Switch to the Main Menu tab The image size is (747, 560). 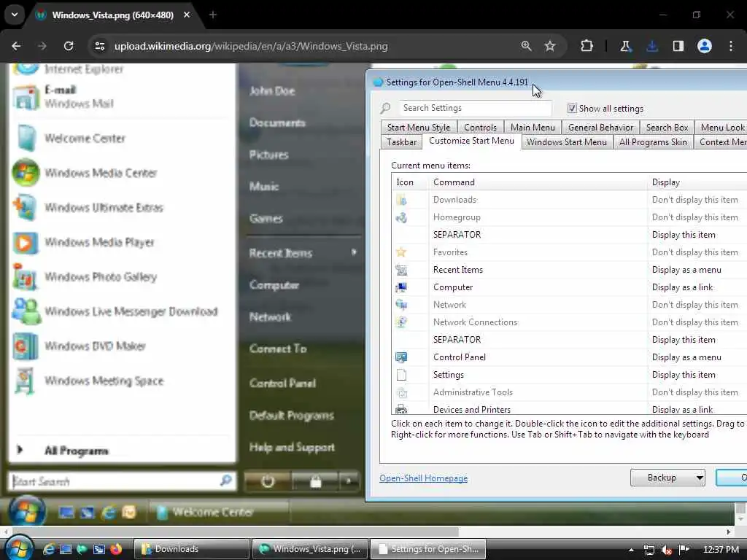[x=533, y=127]
